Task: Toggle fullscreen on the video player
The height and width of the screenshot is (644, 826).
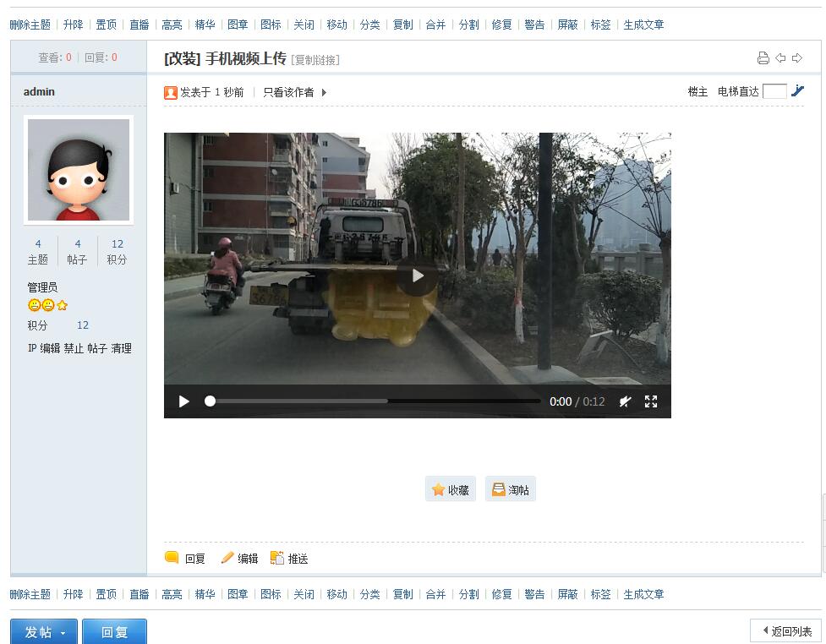Action: click(651, 401)
